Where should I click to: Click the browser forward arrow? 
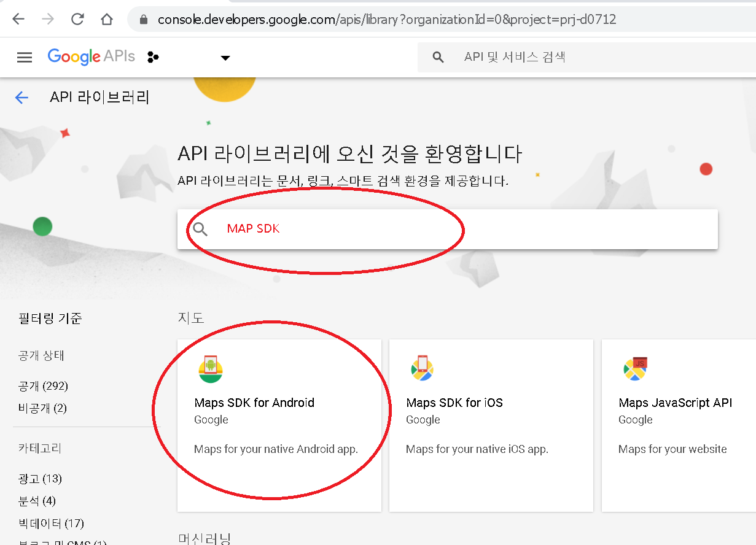[x=48, y=19]
